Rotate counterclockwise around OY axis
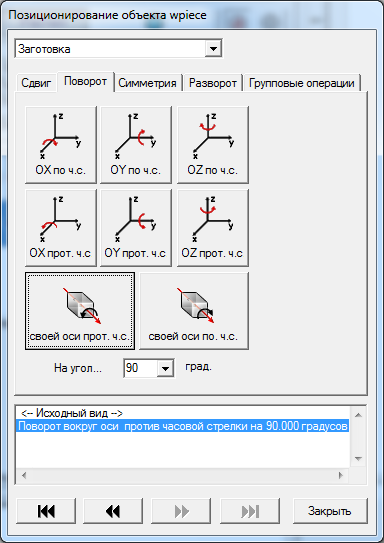The height and width of the screenshot is (543, 384). (x=136, y=228)
